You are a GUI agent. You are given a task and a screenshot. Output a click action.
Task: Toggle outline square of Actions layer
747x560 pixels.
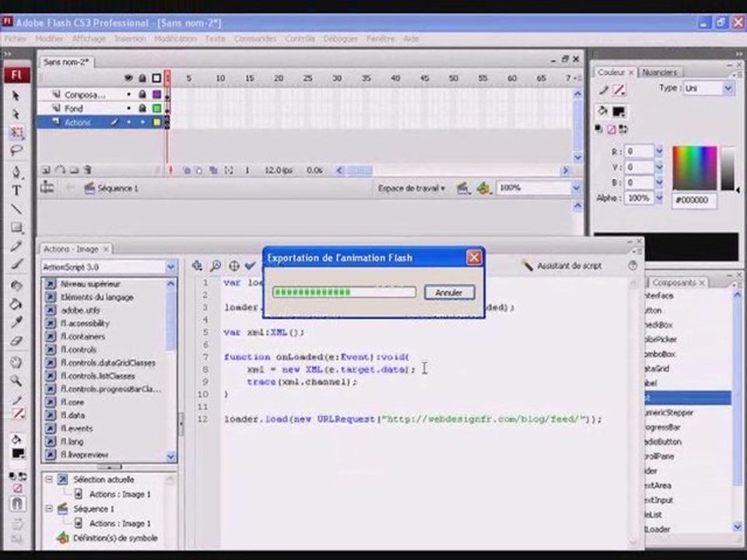pos(156,122)
